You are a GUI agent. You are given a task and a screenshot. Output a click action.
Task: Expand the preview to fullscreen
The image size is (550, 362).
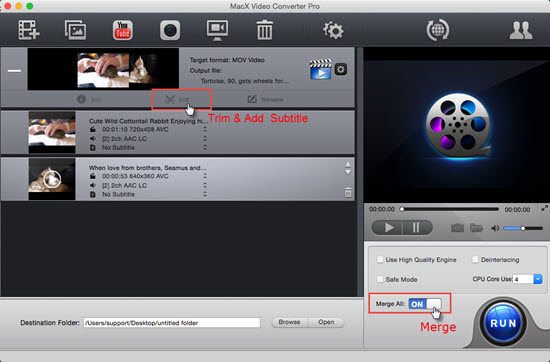(x=544, y=208)
